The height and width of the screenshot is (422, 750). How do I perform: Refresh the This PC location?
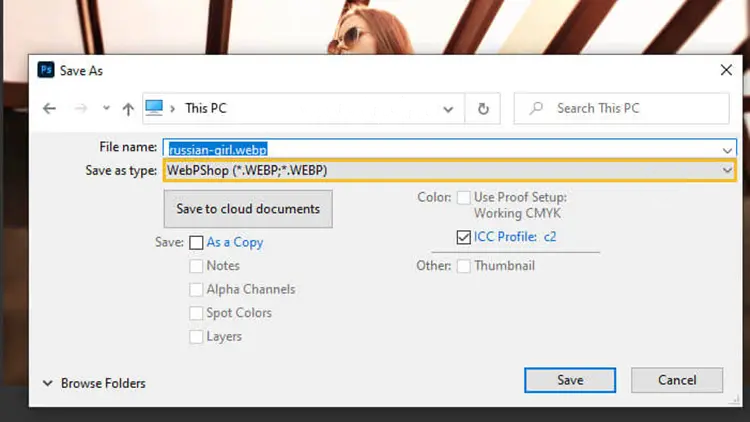click(x=483, y=109)
